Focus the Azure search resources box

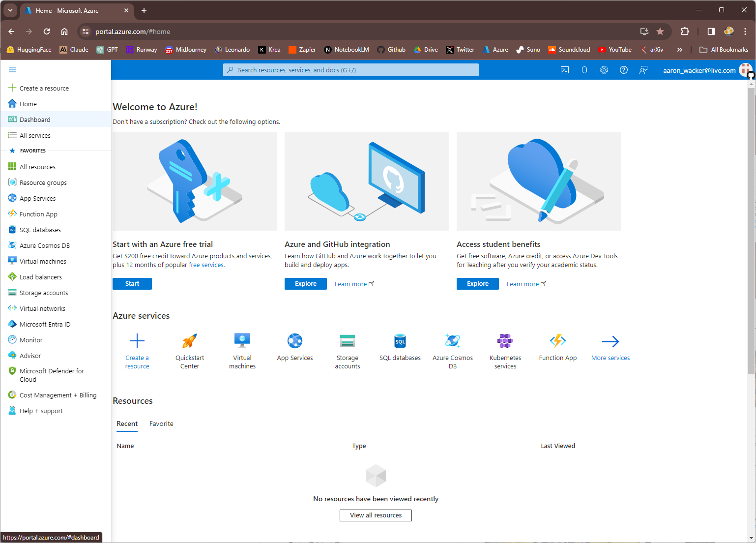(x=351, y=70)
